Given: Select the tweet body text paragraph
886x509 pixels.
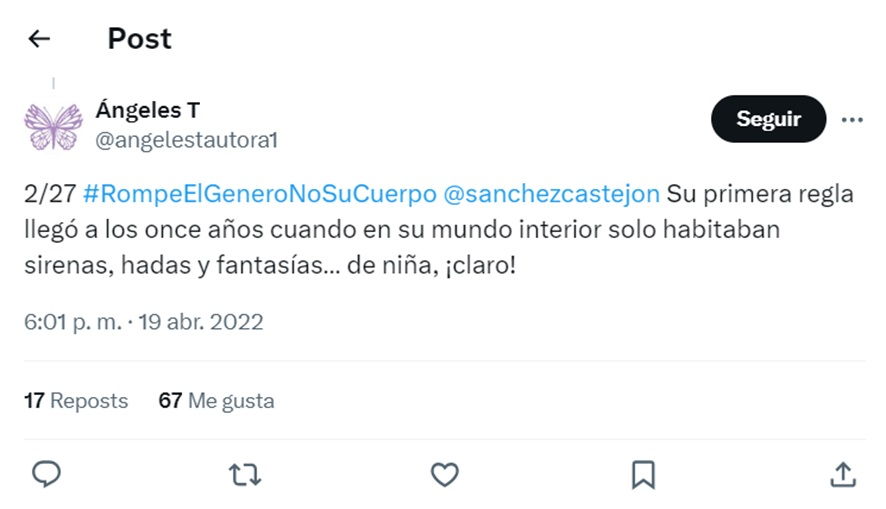Looking at the screenshot, I should tap(438, 229).
